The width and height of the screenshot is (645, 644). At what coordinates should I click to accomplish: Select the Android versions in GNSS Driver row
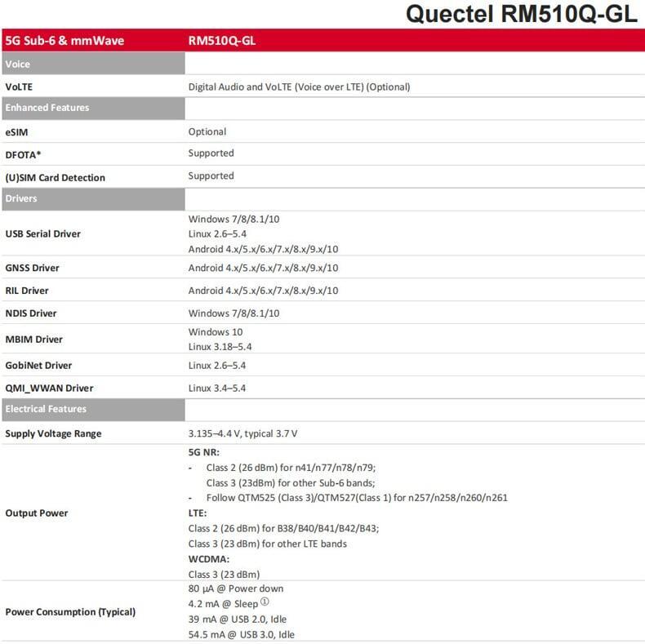pos(263,268)
